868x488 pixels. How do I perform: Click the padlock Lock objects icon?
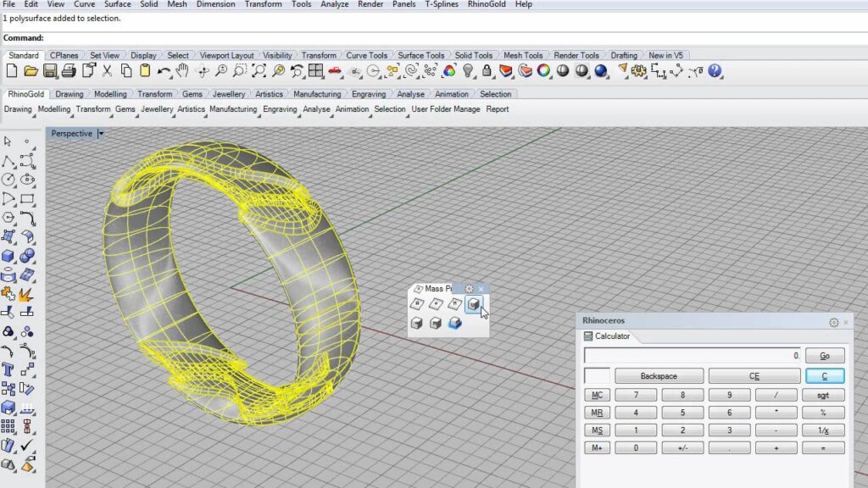[487, 71]
